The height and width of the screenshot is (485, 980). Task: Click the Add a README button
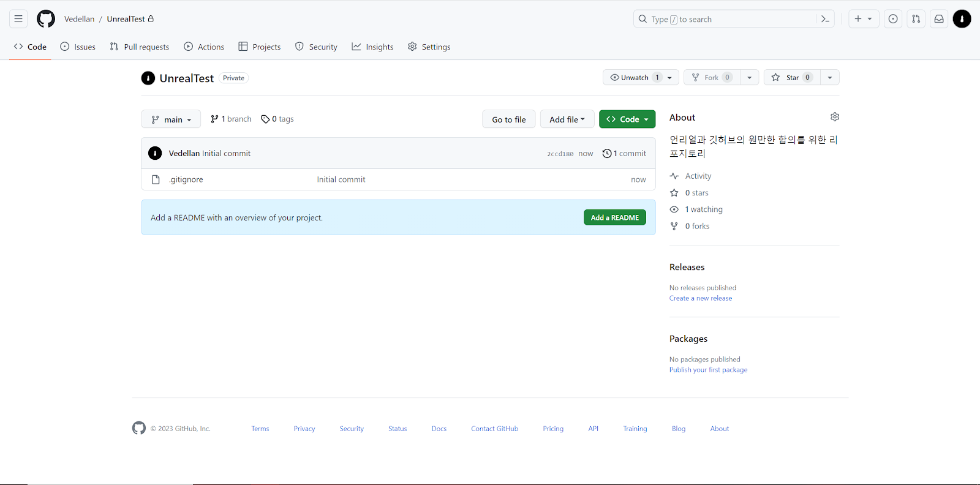(x=615, y=217)
